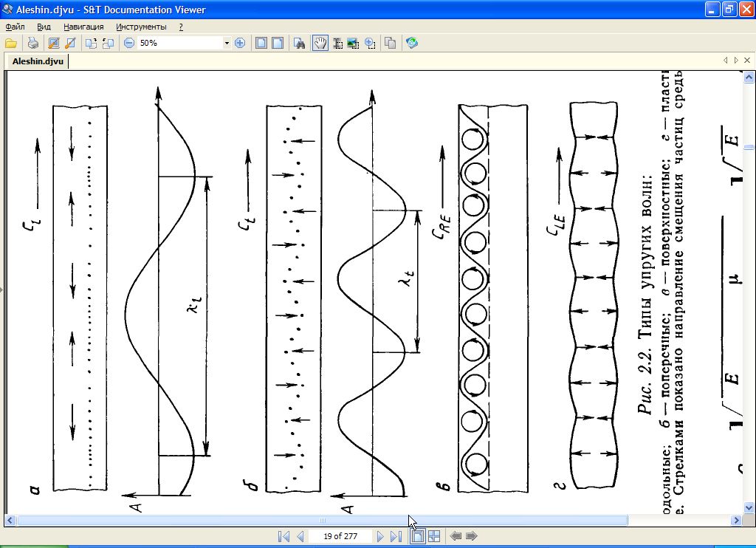This screenshot has height=548, width=756.
Task: Go to the last page
Action: point(396,536)
